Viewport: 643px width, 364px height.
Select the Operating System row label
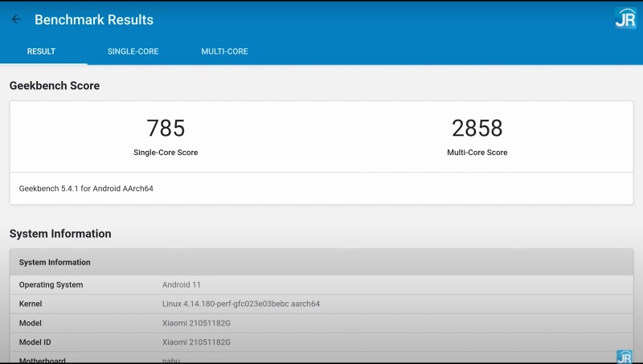pyautogui.click(x=51, y=284)
